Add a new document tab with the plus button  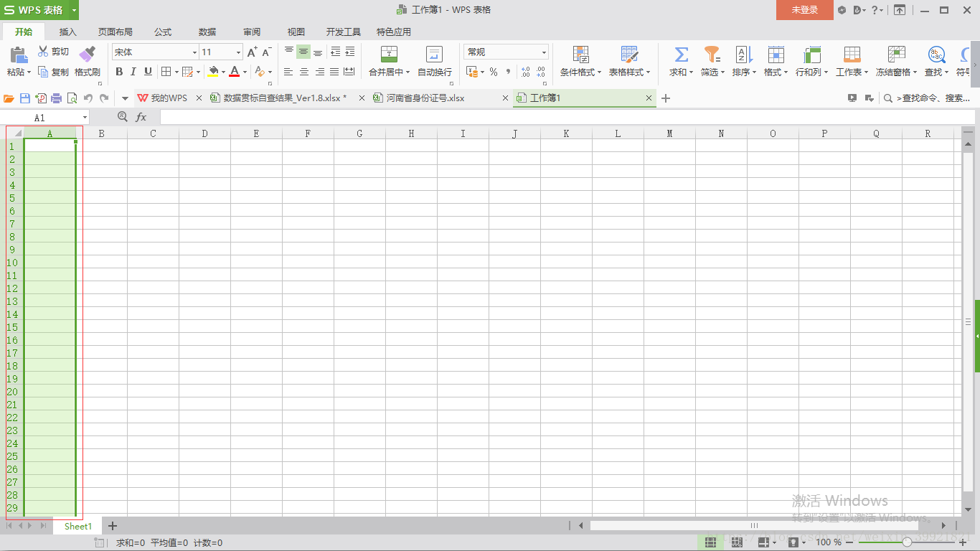point(666,98)
